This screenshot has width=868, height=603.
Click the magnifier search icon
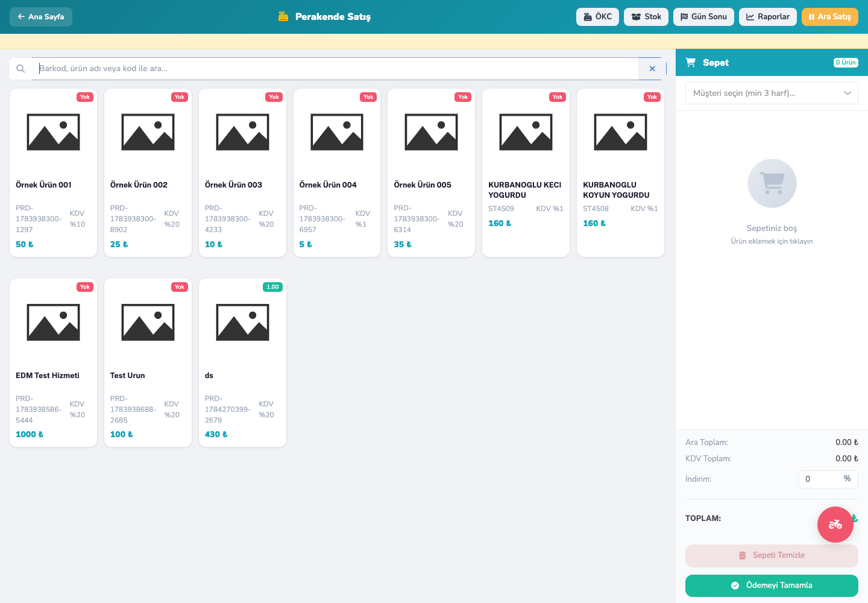point(20,69)
